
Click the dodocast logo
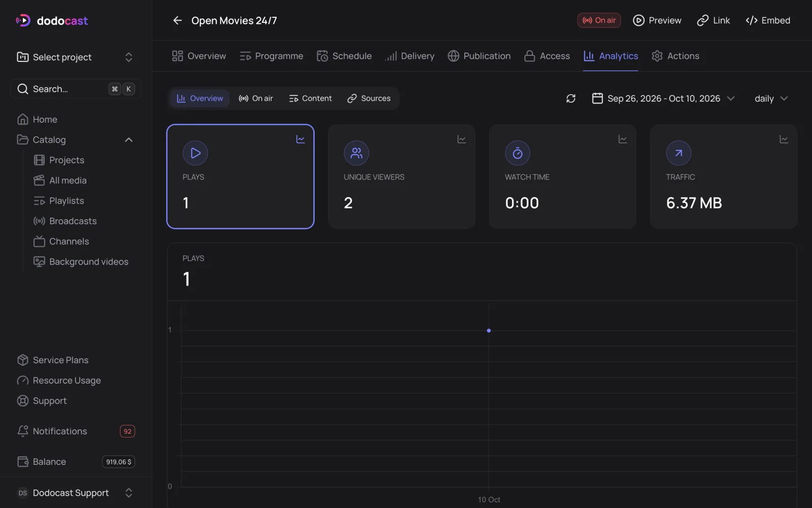[x=52, y=20]
